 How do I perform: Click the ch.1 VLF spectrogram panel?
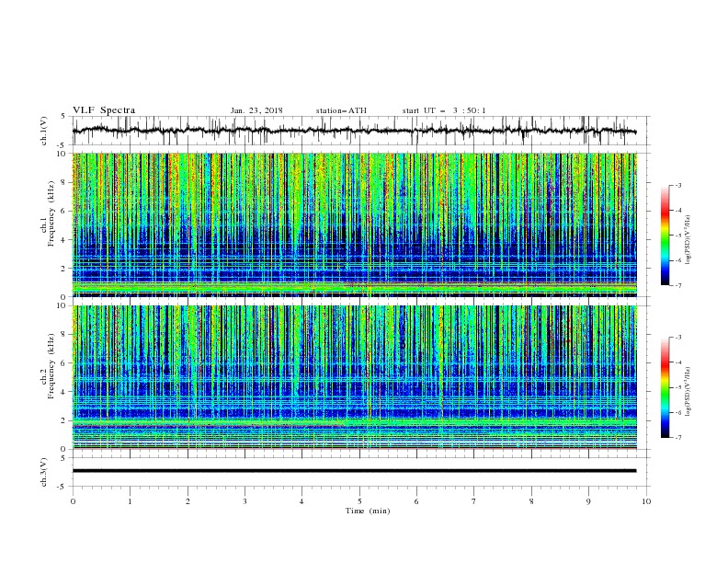point(354,224)
